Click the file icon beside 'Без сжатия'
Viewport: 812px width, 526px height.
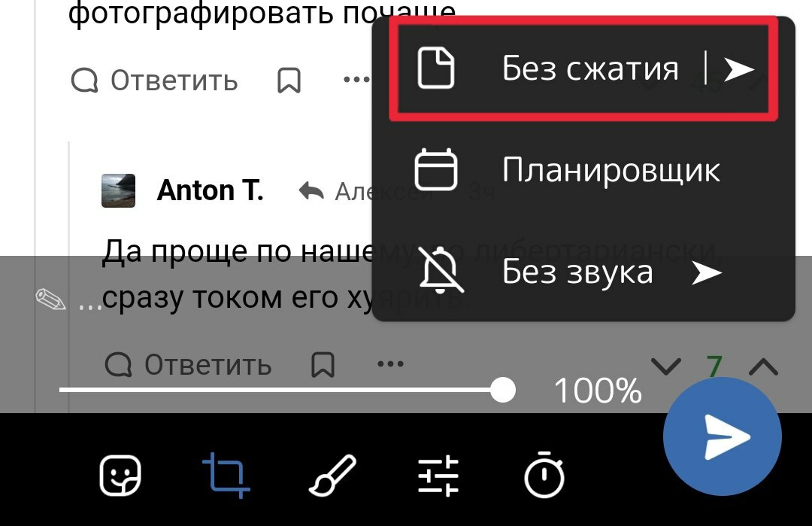point(436,68)
